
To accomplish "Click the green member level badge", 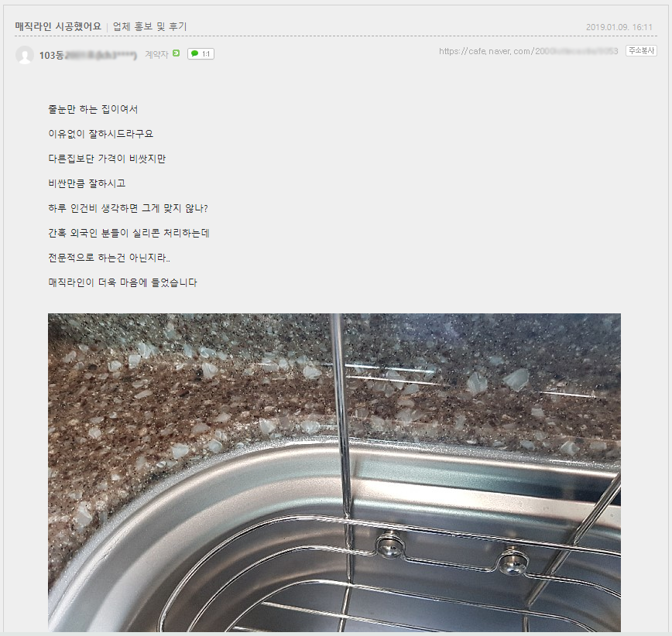I will tap(177, 53).
